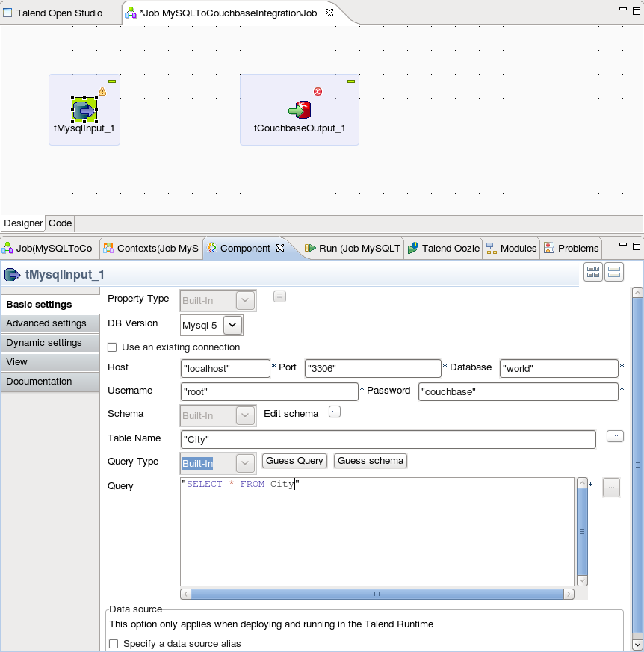This screenshot has height=652, width=644.
Task: Click the Query area scroll down arrow
Action: 583,580
